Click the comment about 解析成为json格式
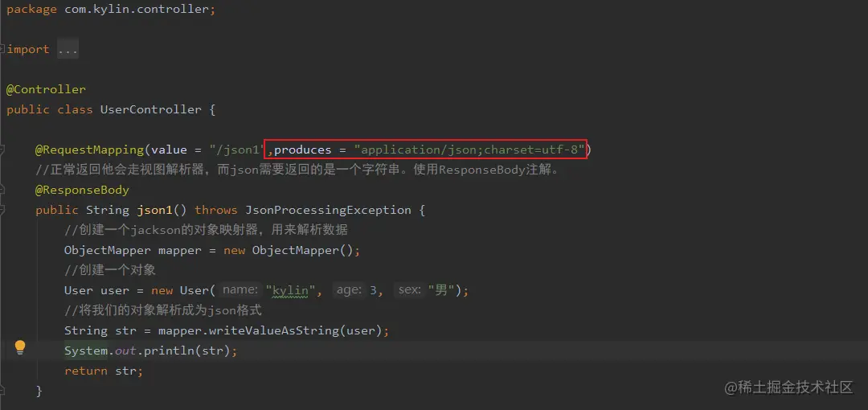This screenshot has height=410, width=868. 162,310
